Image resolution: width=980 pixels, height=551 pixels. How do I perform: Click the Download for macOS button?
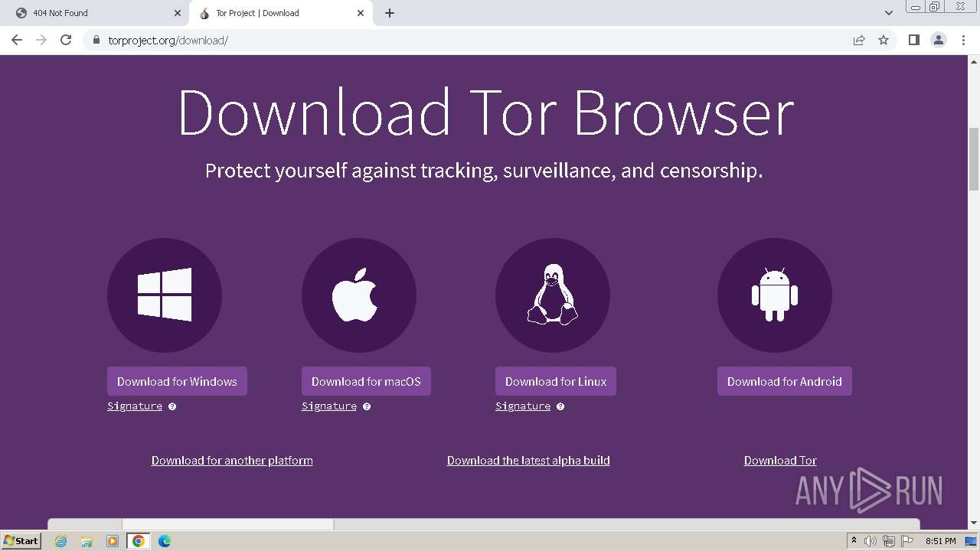pos(366,381)
